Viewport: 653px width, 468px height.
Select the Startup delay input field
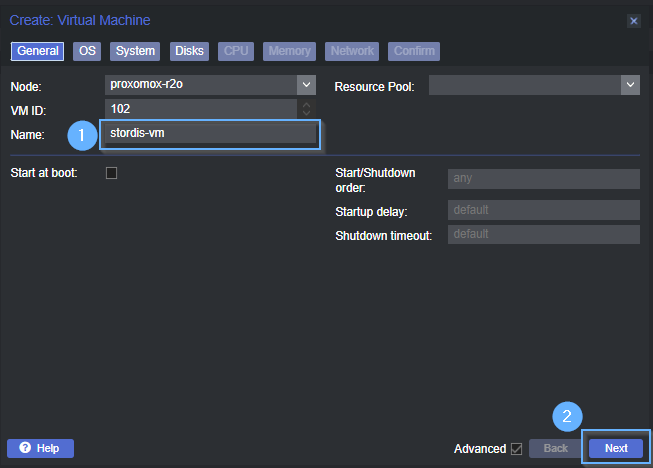click(543, 211)
